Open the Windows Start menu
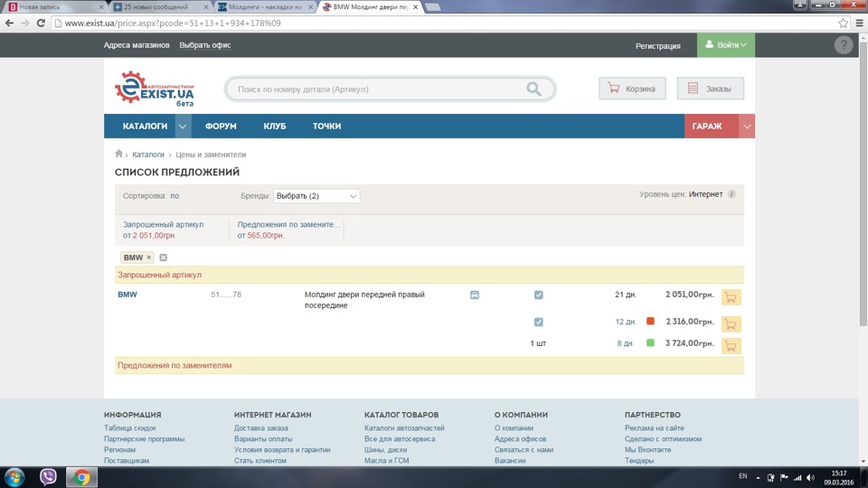Viewport: 868px width, 488px height. (x=14, y=477)
